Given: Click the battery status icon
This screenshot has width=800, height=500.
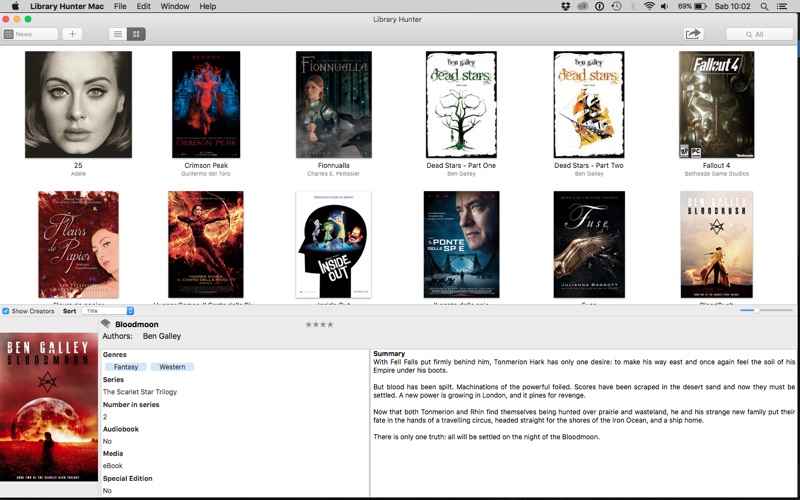Looking at the screenshot, I should tap(701, 6).
